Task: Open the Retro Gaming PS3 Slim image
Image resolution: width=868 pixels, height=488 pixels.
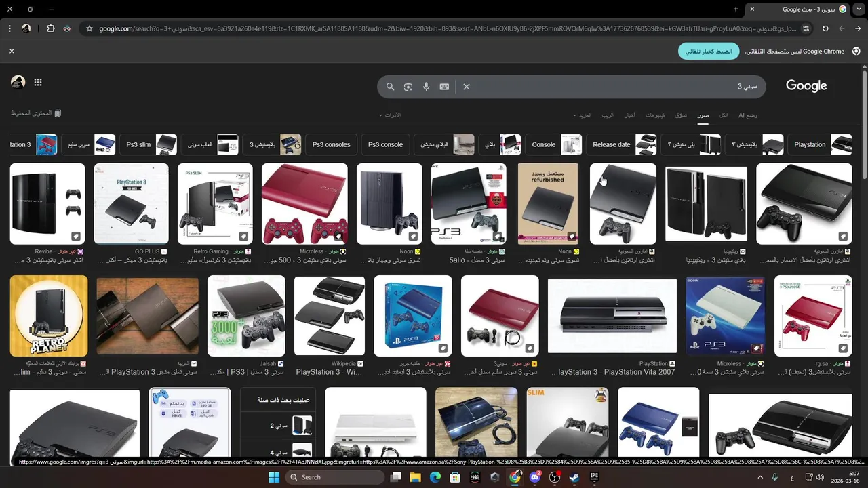Action: 215,204
